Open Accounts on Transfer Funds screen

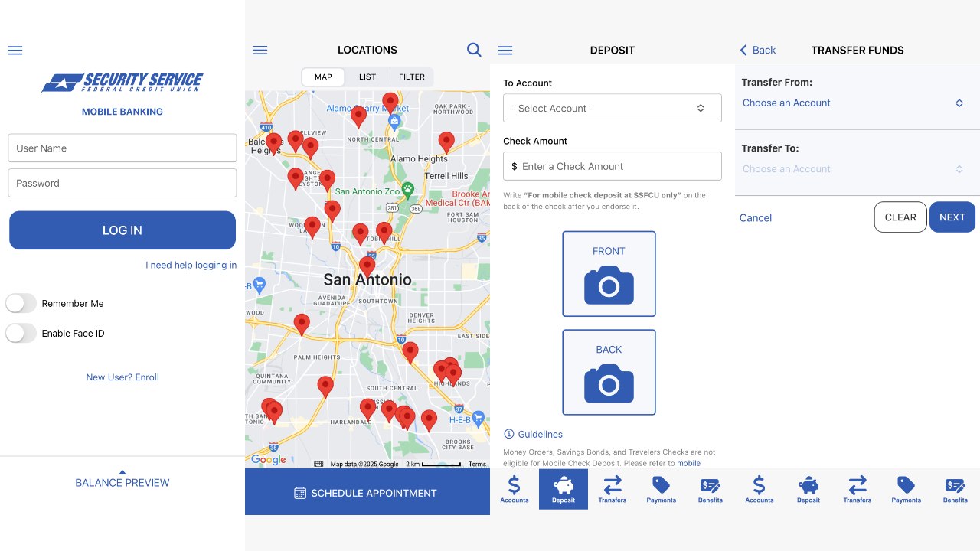coord(759,489)
